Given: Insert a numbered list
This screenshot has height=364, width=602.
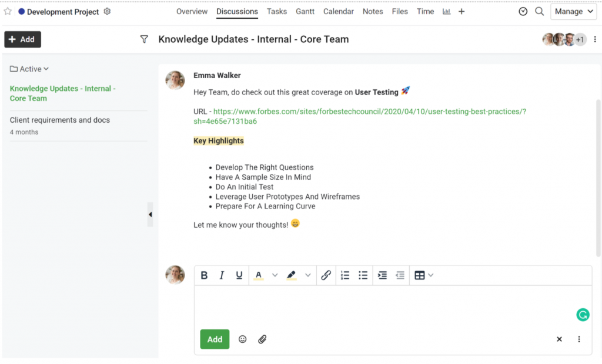Looking at the screenshot, I should click(x=345, y=275).
